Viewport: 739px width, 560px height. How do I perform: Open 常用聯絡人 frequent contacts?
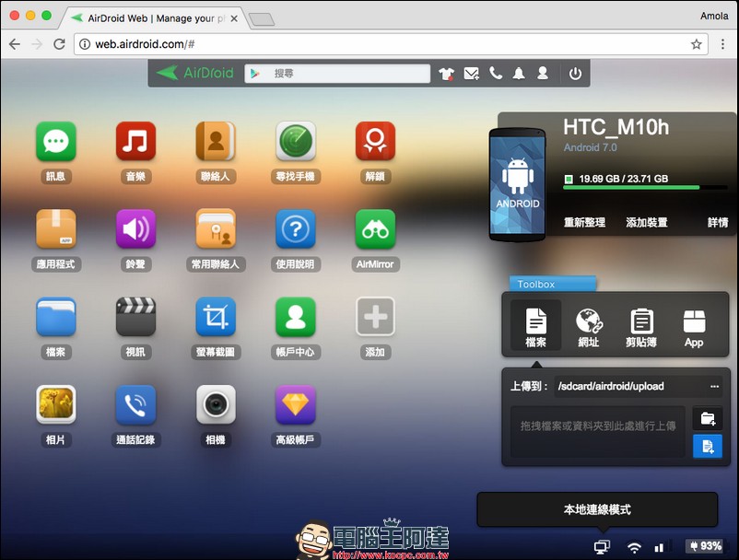point(216,229)
